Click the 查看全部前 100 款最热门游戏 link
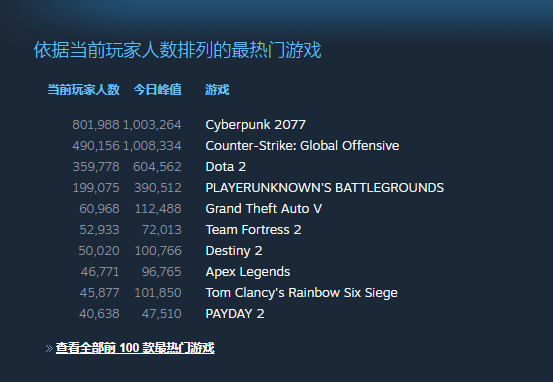Viewport: 553px width, 382px height. coord(135,348)
